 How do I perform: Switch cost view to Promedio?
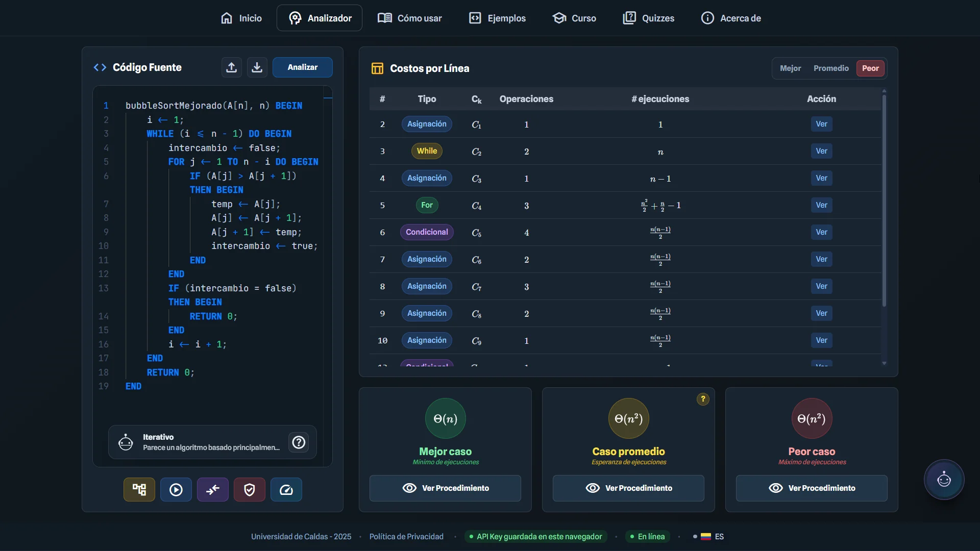point(831,68)
